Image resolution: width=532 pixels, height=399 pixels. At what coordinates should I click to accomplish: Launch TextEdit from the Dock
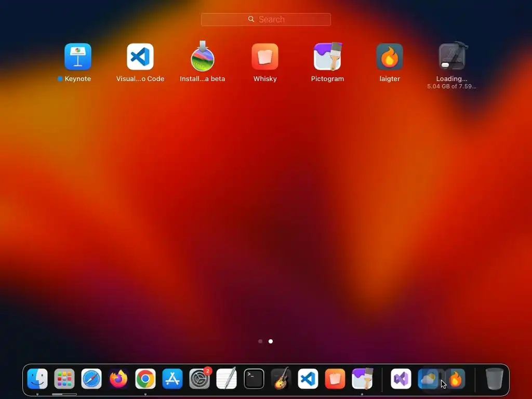coord(227,379)
